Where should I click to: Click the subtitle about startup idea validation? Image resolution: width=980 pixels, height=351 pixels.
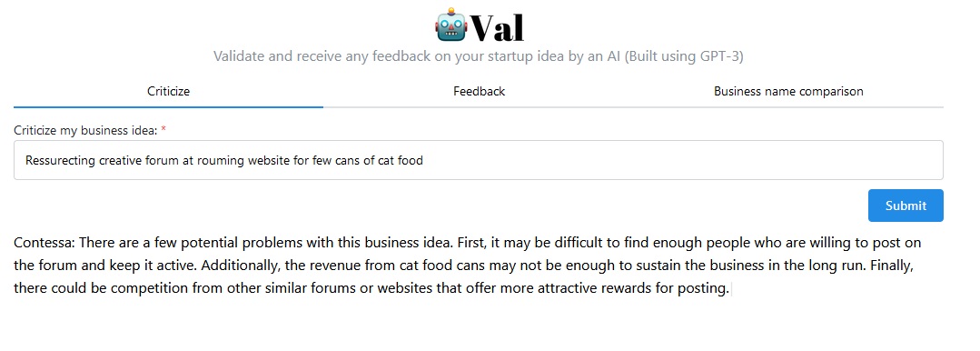(x=478, y=56)
